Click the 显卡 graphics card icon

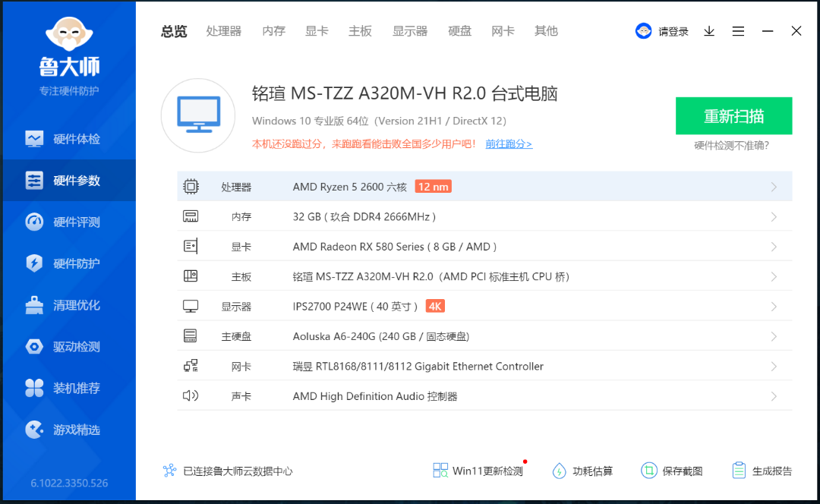click(x=191, y=246)
